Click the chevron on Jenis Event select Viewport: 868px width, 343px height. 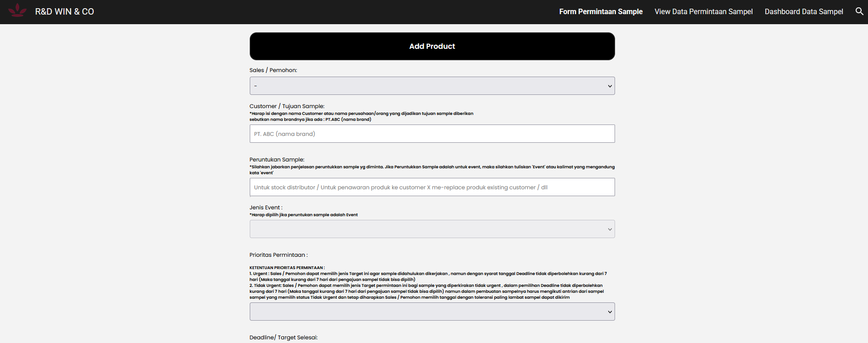610,229
